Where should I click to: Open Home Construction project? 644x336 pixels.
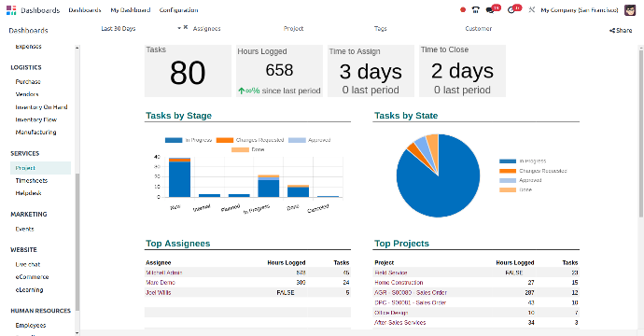click(x=399, y=283)
